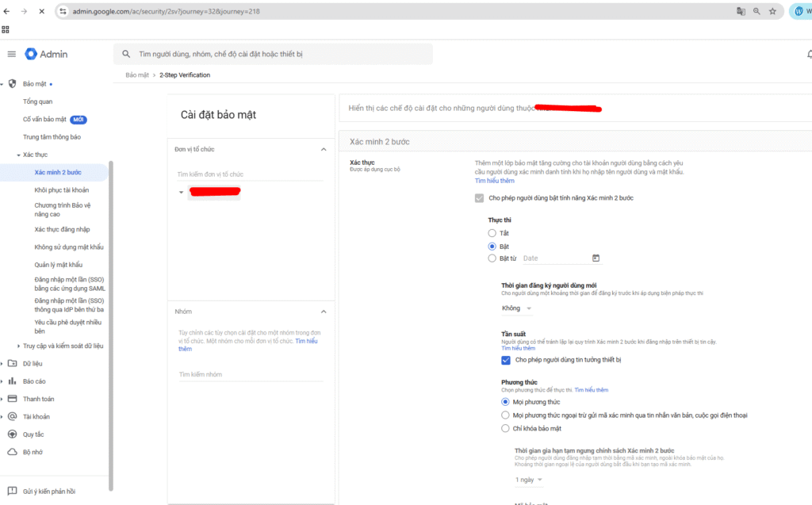Screen dimensions: 812x505
Task: Collapse the Đơn vị tổ chức section
Action: (323, 149)
